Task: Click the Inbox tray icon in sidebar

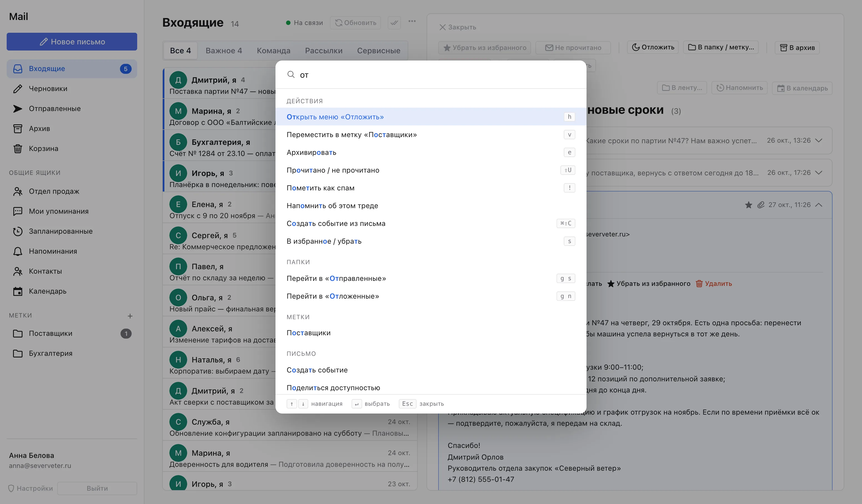Action: tap(18, 69)
